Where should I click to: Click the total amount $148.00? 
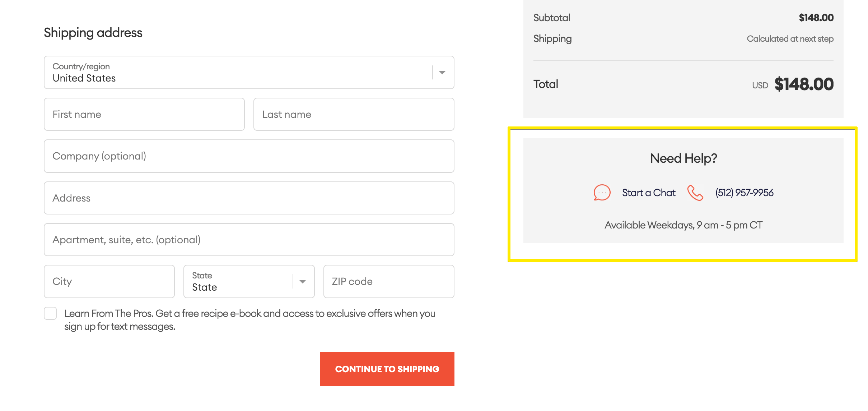tap(804, 84)
